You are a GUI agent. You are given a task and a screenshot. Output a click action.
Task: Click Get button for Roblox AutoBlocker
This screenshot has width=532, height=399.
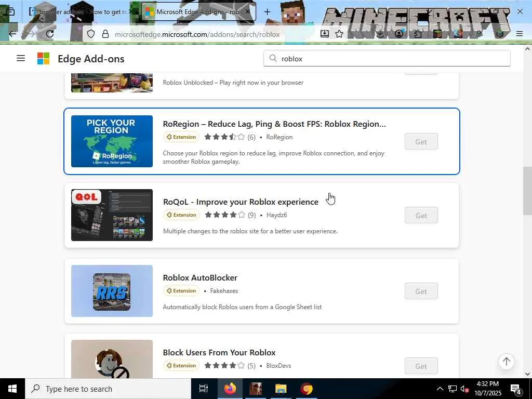[x=421, y=291]
